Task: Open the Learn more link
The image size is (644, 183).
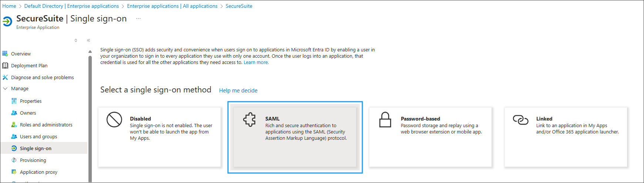Action: click(x=256, y=62)
